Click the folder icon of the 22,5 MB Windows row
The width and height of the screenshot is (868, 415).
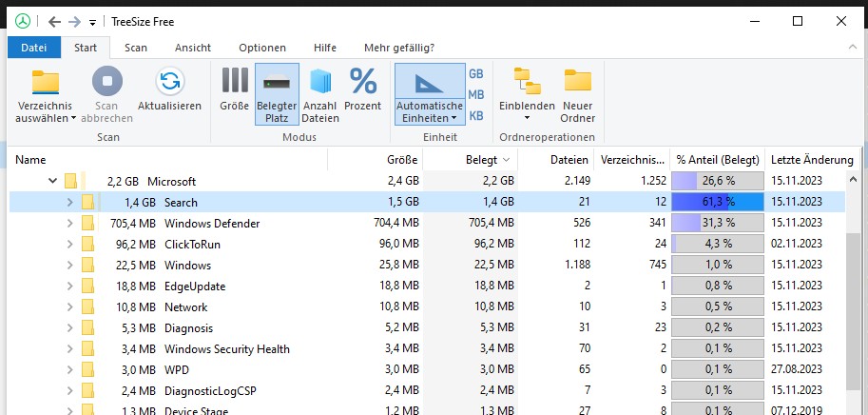click(x=88, y=265)
